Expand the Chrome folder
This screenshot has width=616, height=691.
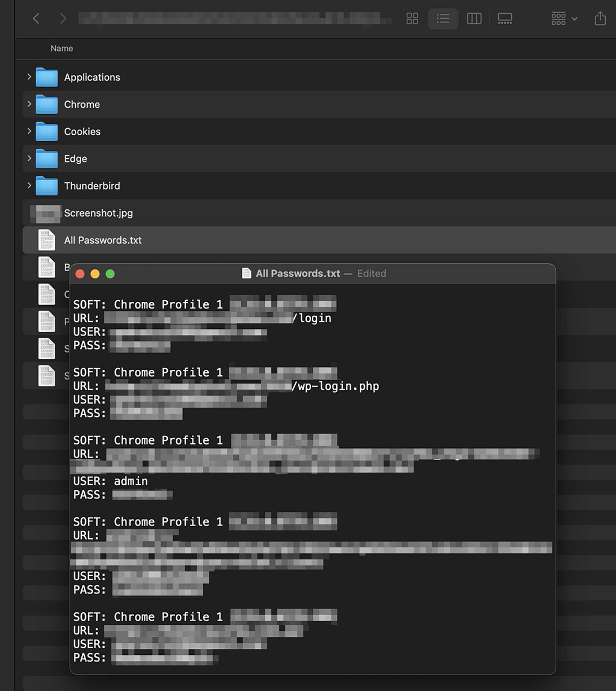click(29, 104)
